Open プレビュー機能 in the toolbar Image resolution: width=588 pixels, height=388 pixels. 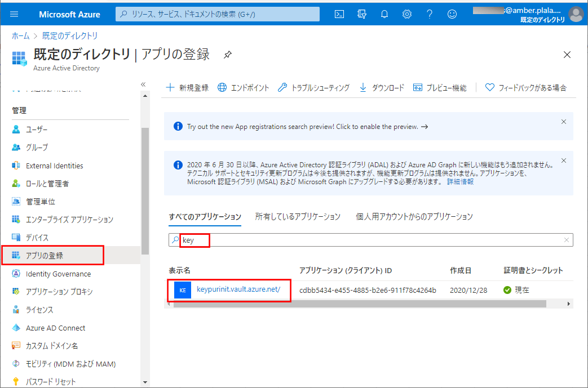tap(440, 88)
